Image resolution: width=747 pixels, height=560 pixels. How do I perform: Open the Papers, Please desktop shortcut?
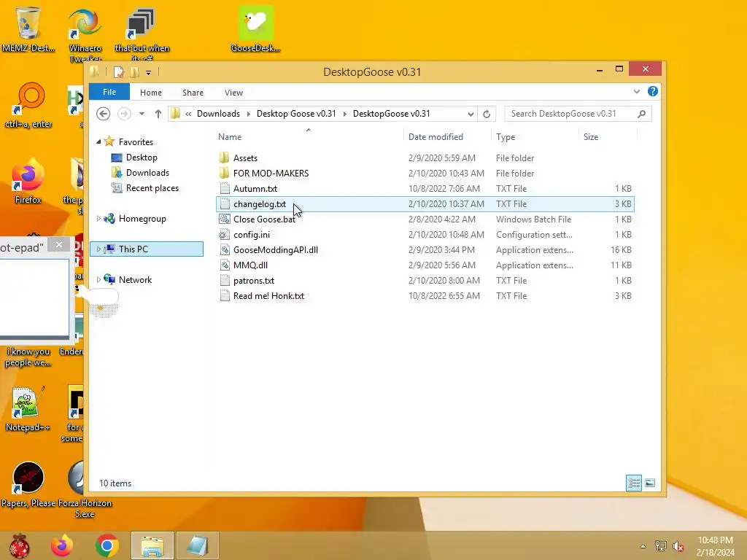coord(28,485)
